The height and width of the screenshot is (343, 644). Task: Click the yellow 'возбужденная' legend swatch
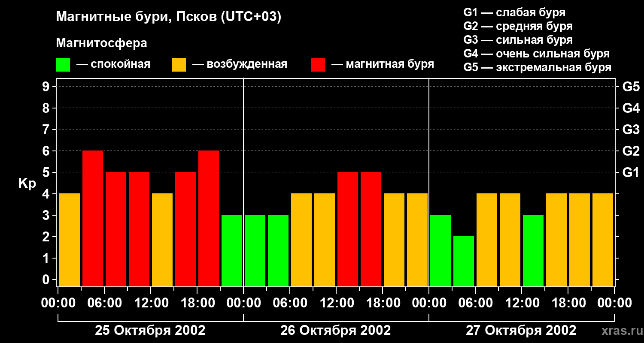[x=179, y=65]
